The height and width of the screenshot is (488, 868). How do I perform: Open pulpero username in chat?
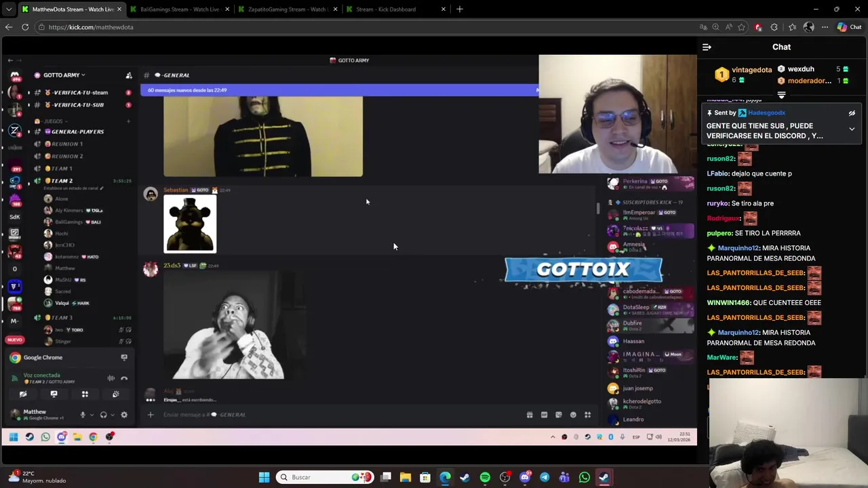[x=719, y=233]
